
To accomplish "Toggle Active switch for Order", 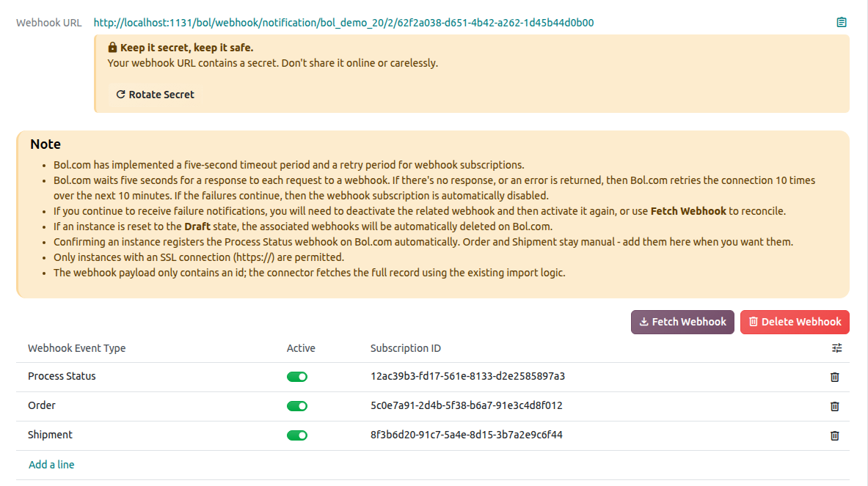I will [x=297, y=406].
